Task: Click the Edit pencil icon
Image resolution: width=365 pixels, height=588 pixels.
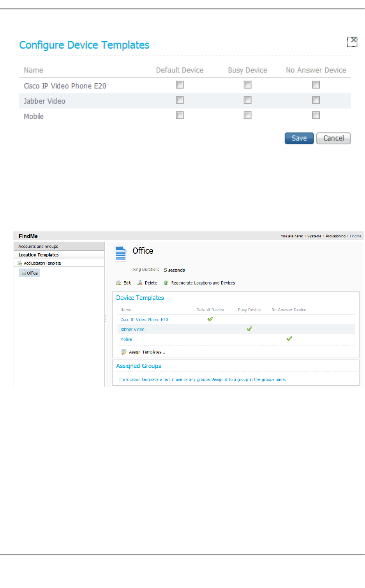Action: point(118,283)
